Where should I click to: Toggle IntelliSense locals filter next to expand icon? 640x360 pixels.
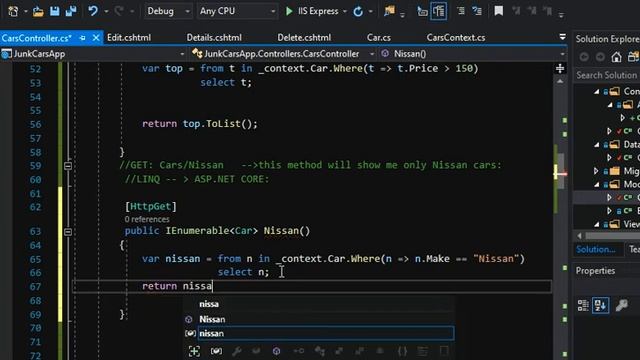[x=216, y=351]
